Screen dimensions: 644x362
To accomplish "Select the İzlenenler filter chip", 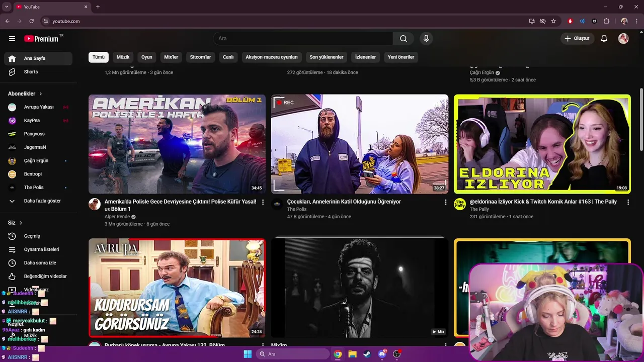I will coord(366,57).
